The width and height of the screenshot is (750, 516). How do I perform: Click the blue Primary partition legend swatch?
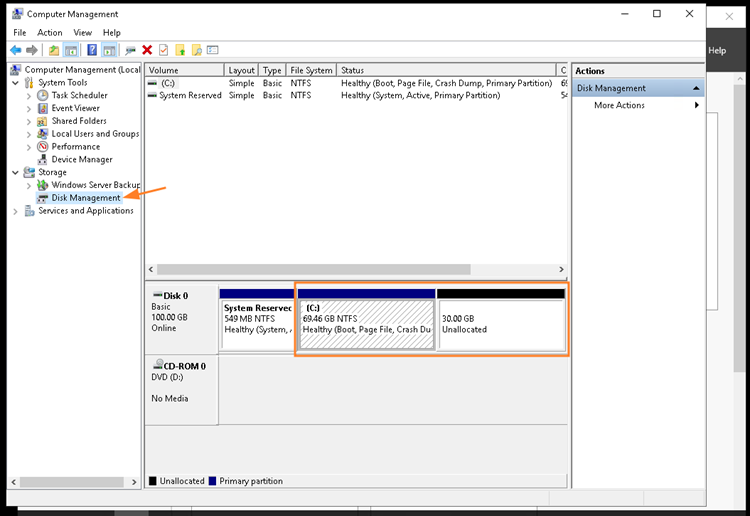click(x=212, y=481)
